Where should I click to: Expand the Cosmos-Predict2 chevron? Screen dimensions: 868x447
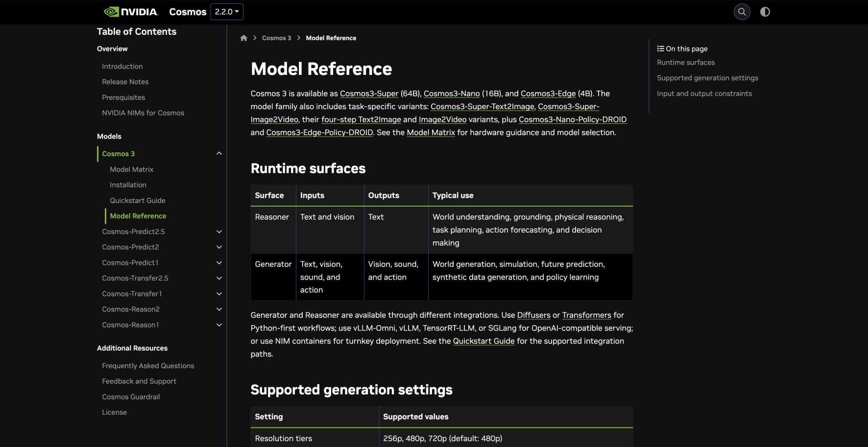pos(219,247)
